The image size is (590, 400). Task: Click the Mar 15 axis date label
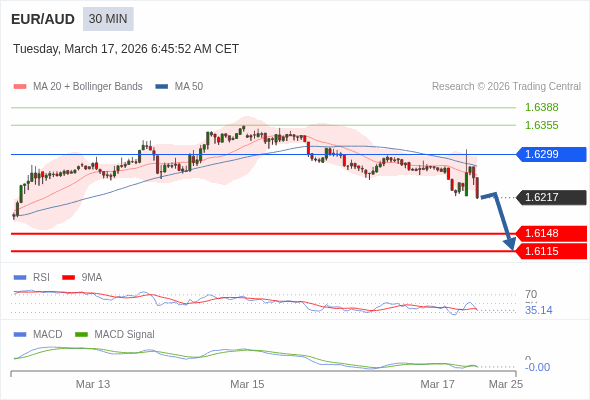247,384
